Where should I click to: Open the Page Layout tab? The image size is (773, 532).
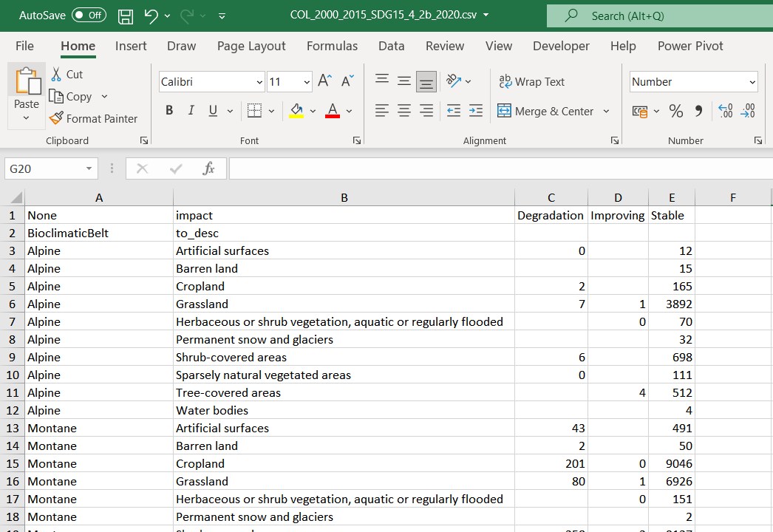pos(251,46)
